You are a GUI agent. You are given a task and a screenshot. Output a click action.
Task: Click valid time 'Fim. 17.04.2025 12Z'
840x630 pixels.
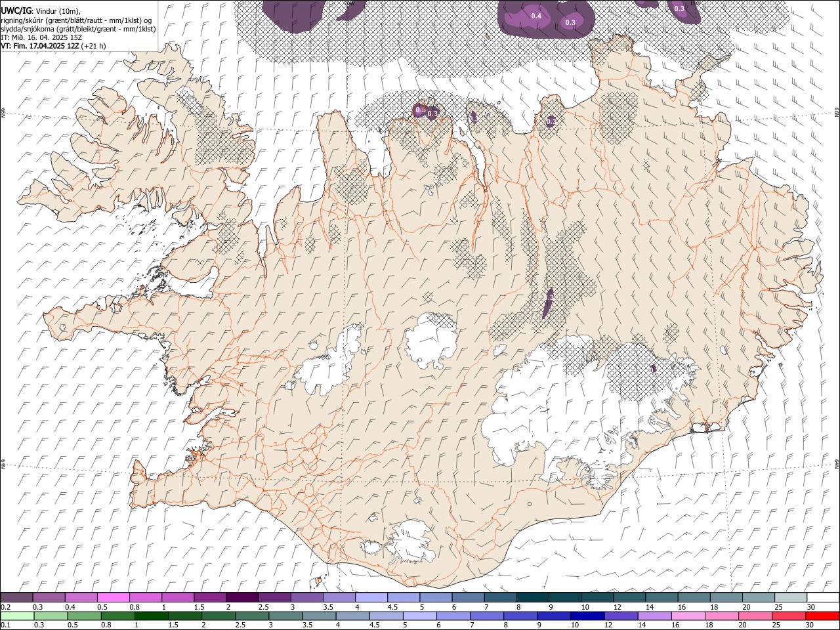46,46
